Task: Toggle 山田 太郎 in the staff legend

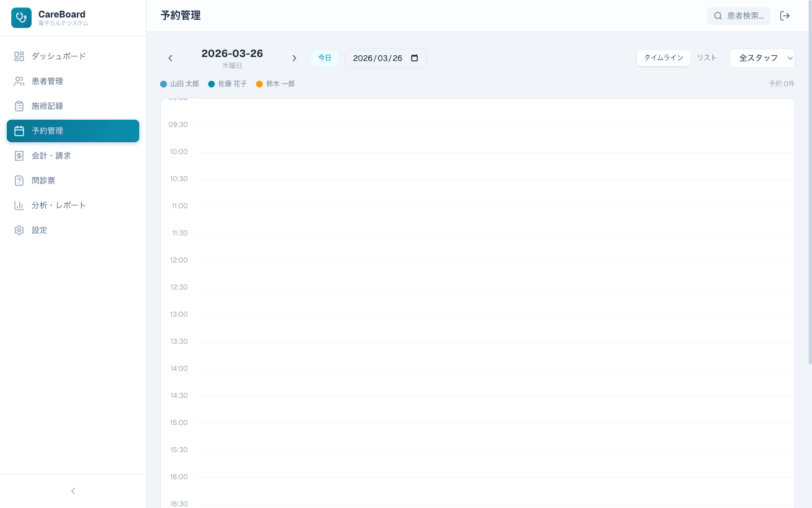Action: pos(179,84)
